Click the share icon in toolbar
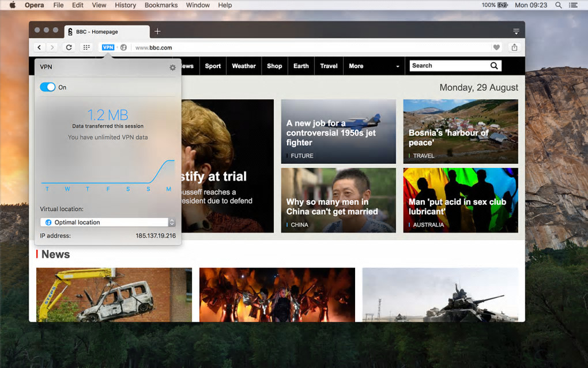The height and width of the screenshot is (368, 588). pos(514,47)
